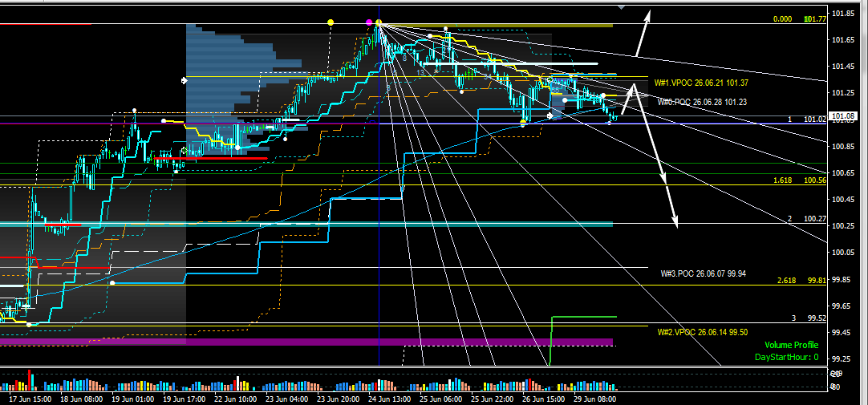Click the 19 Jun 17:00 time label
Image resolution: width=868 pixels, height=405 pixels.
[x=185, y=399]
